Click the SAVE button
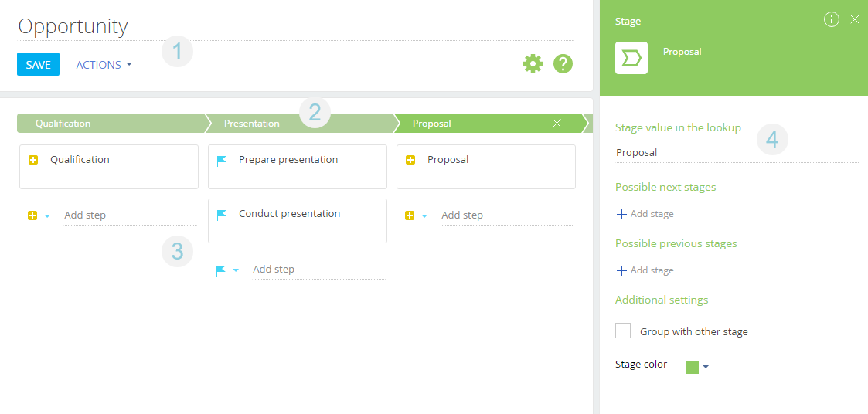 (x=38, y=65)
